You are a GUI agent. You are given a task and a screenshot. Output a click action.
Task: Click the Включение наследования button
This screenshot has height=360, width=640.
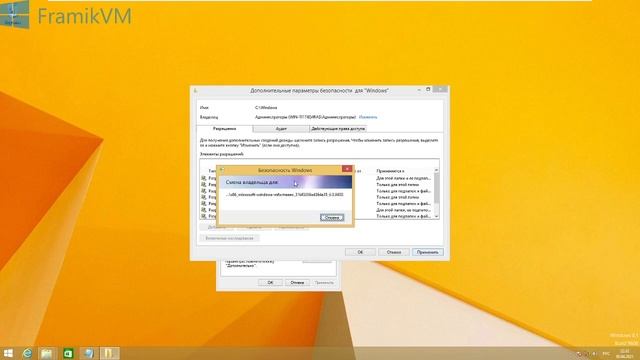229,238
